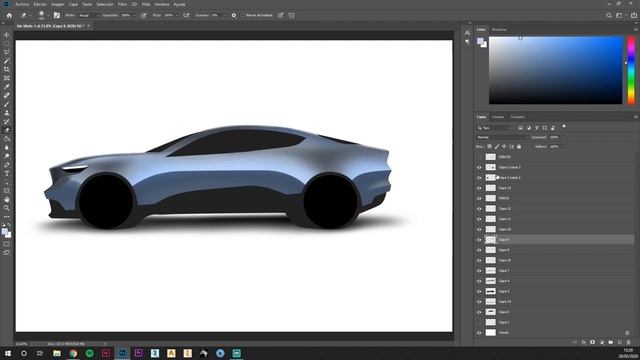Select the Rectangular Marquee tool
Image resolution: width=640 pixels, height=360 pixels.
(7, 44)
